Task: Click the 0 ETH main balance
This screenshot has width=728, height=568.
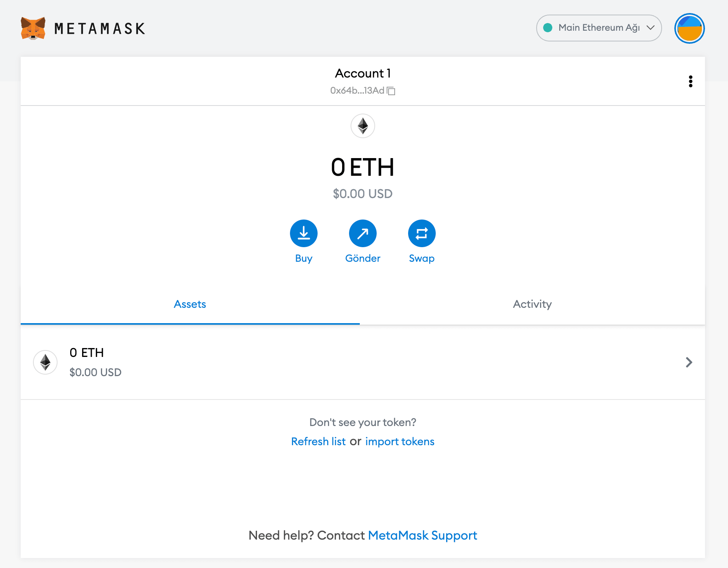Action: pos(363,167)
